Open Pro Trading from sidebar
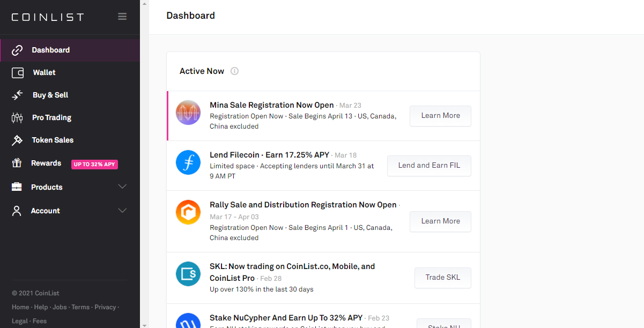 tap(51, 117)
